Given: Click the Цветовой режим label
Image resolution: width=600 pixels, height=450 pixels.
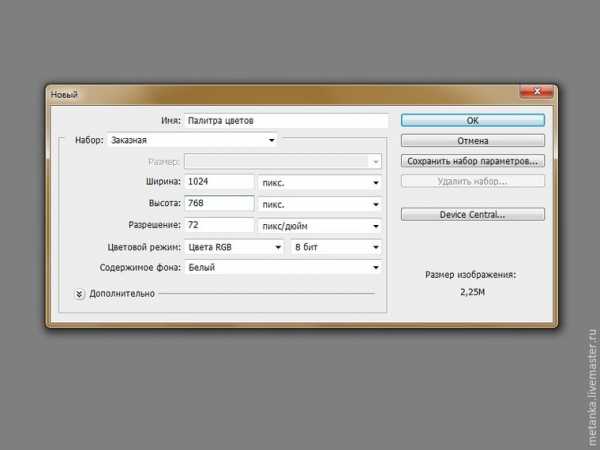Looking at the screenshot, I should [x=144, y=247].
